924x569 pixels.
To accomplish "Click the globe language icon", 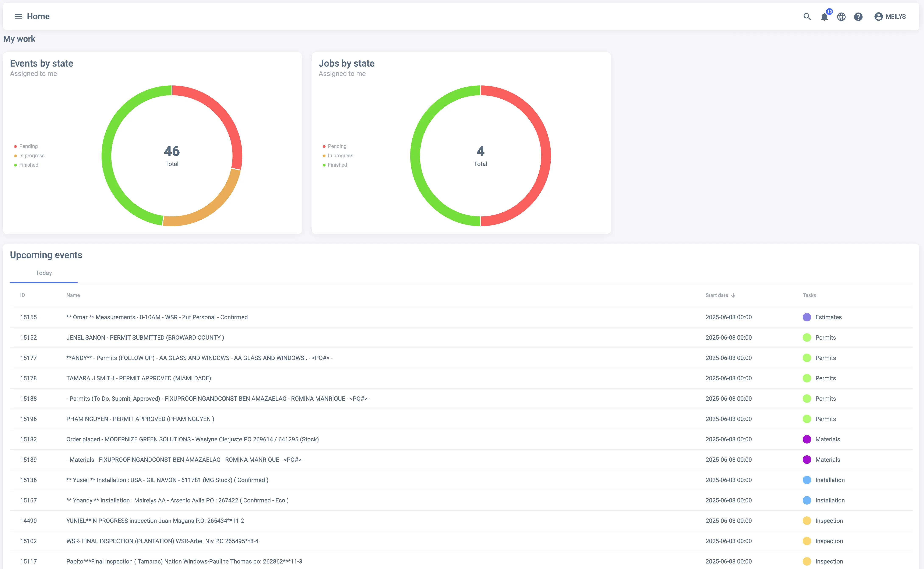I will click(841, 17).
